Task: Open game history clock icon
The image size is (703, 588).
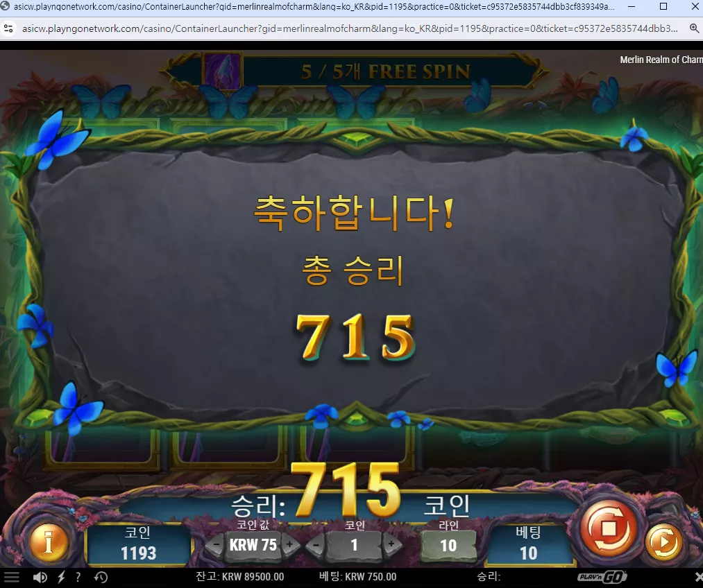Action: tap(101, 577)
